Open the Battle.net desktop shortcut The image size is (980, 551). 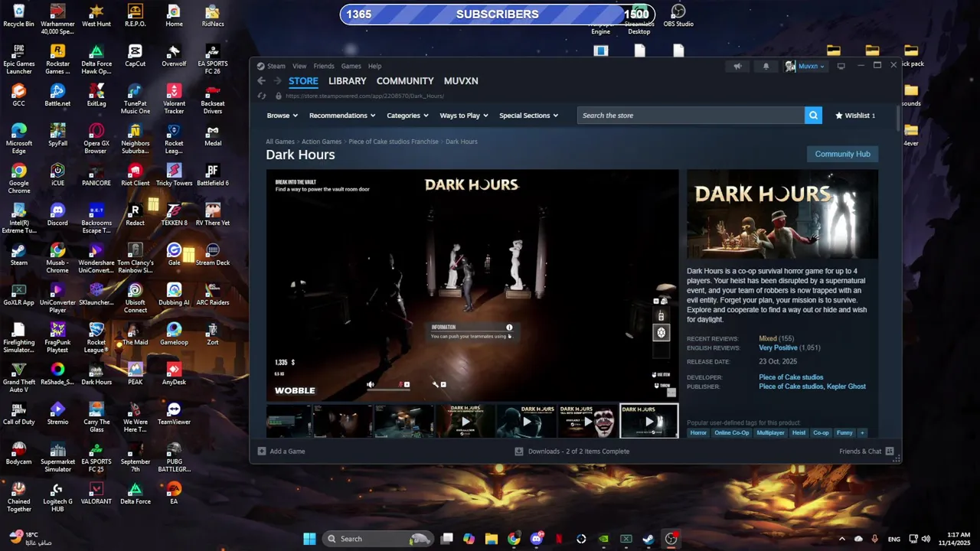pos(57,95)
